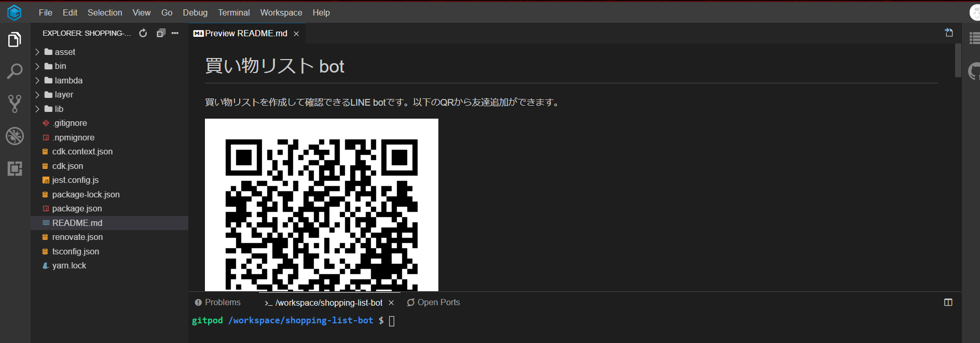
Task: Toggle the outline panel on right edge
Action: click(975, 38)
